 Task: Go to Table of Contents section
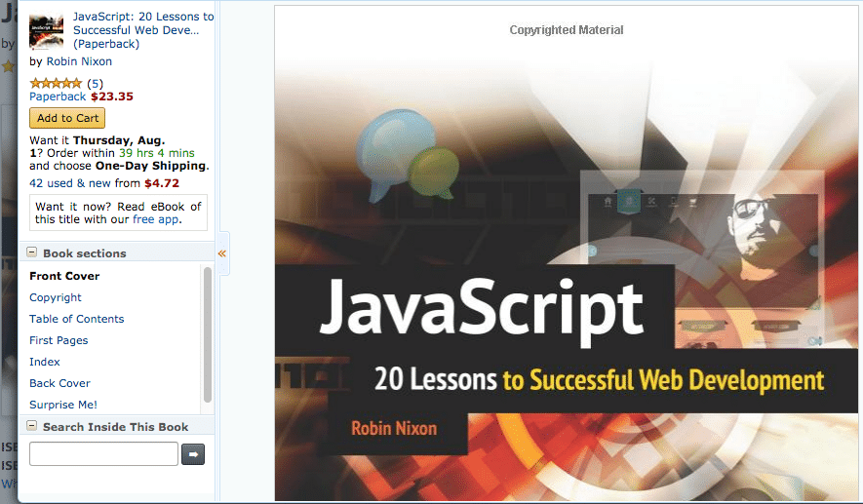(x=76, y=319)
